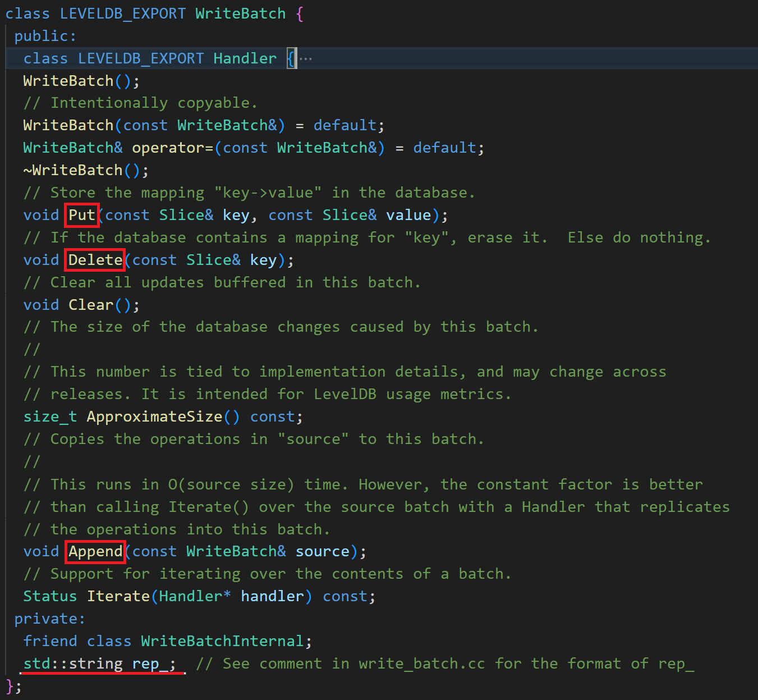The width and height of the screenshot is (758, 700).
Task: Click 'operator=' in assignment declaration
Action: pos(172,148)
